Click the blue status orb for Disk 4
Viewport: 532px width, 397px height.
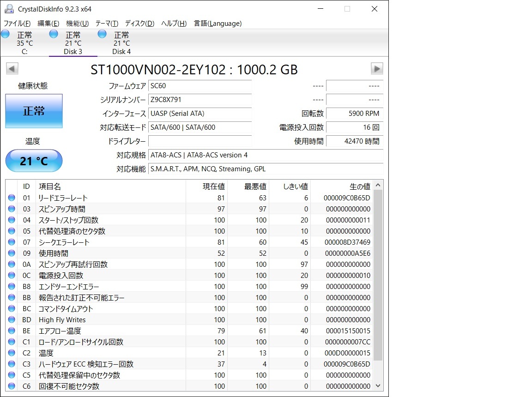(x=102, y=34)
